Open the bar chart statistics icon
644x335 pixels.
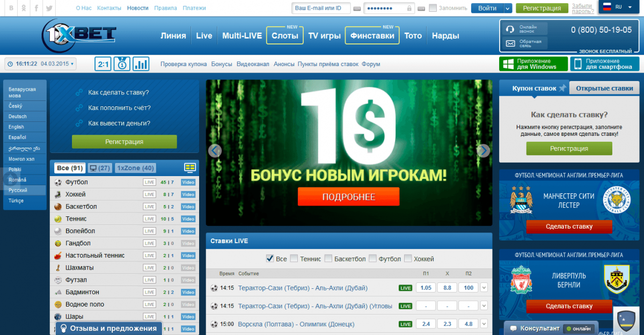141,64
